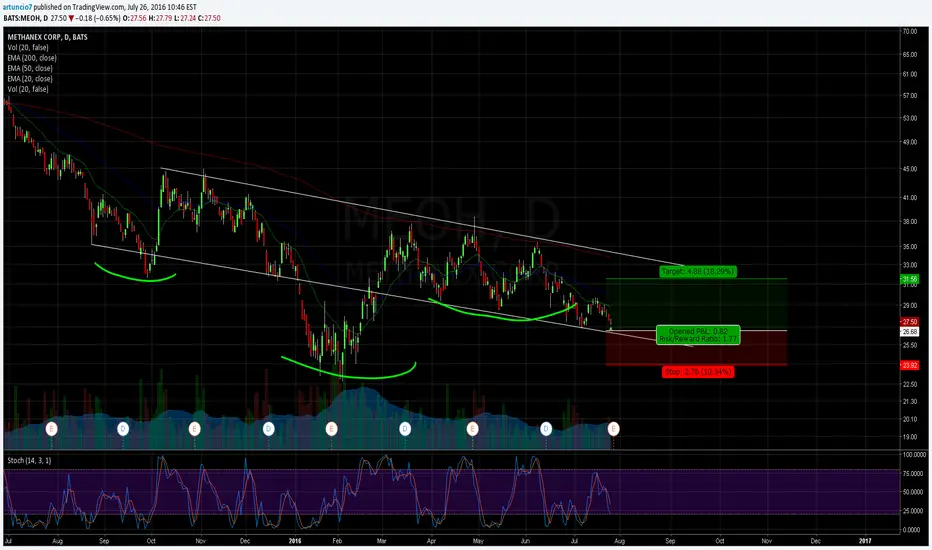Select the EMA (200, close) indicator legend
The height and width of the screenshot is (550, 932).
click(x=32, y=58)
